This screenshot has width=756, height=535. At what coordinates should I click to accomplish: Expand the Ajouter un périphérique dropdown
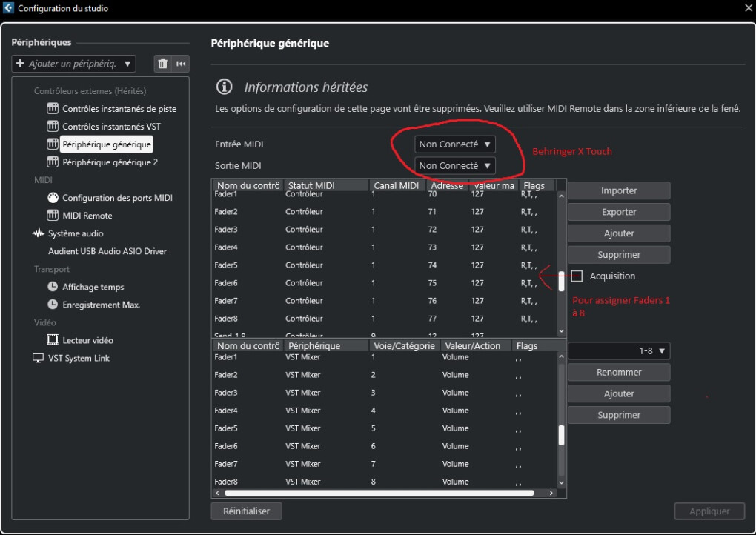(73, 64)
